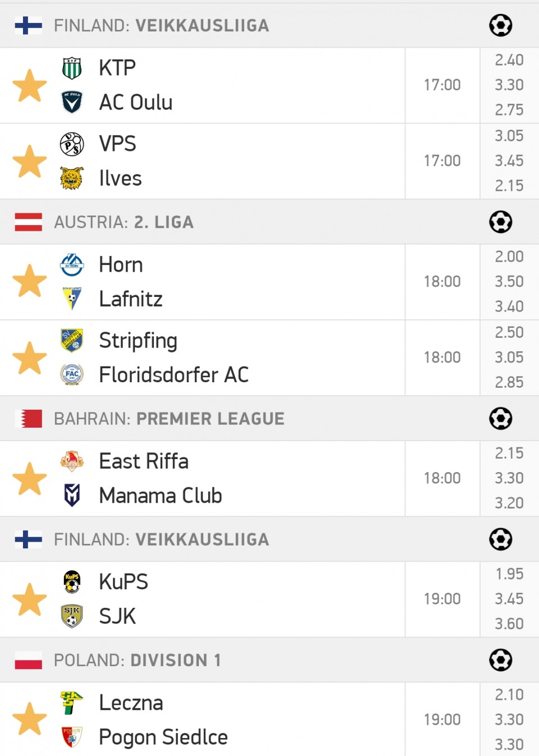Toggle favorite star for VPS vs Ilves

point(29,162)
